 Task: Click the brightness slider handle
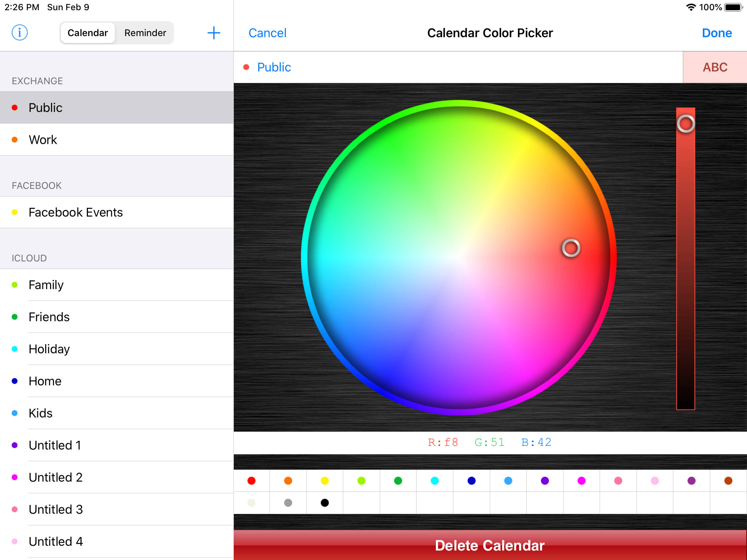pos(686,124)
